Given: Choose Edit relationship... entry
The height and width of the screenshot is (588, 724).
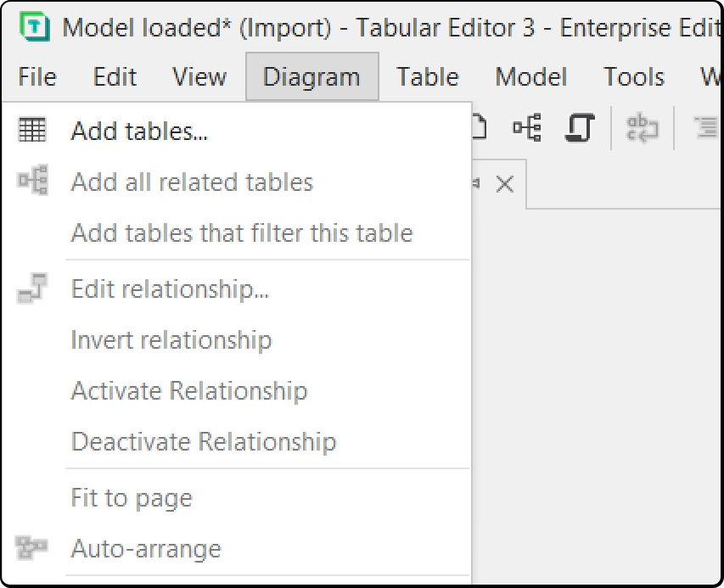Looking at the screenshot, I should 237,289.
